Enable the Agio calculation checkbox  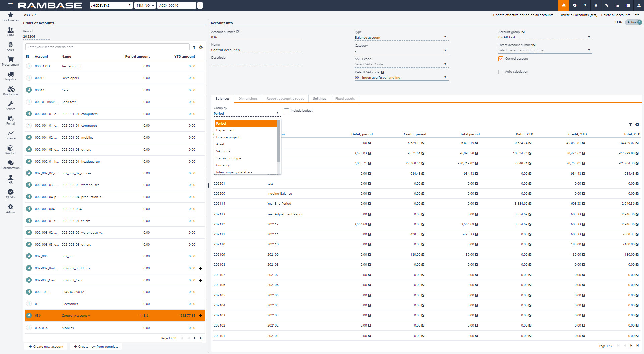(x=501, y=72)
